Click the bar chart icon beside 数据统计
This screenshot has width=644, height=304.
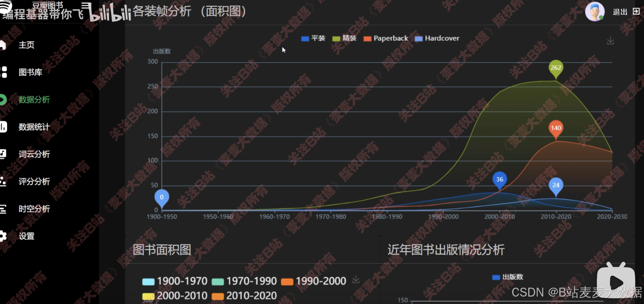coord(3,127)
